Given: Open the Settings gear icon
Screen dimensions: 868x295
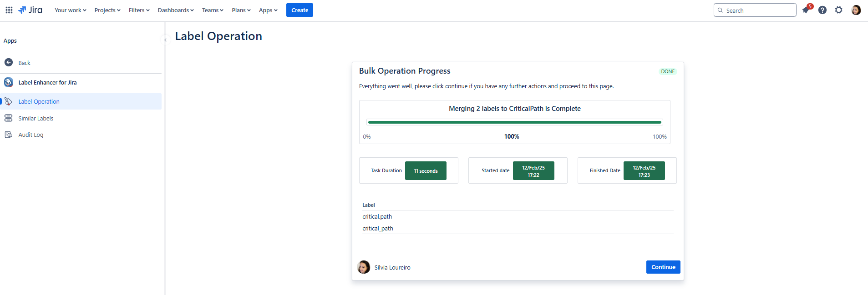Looking at the screenshot, I should click(x=838, y=10).
